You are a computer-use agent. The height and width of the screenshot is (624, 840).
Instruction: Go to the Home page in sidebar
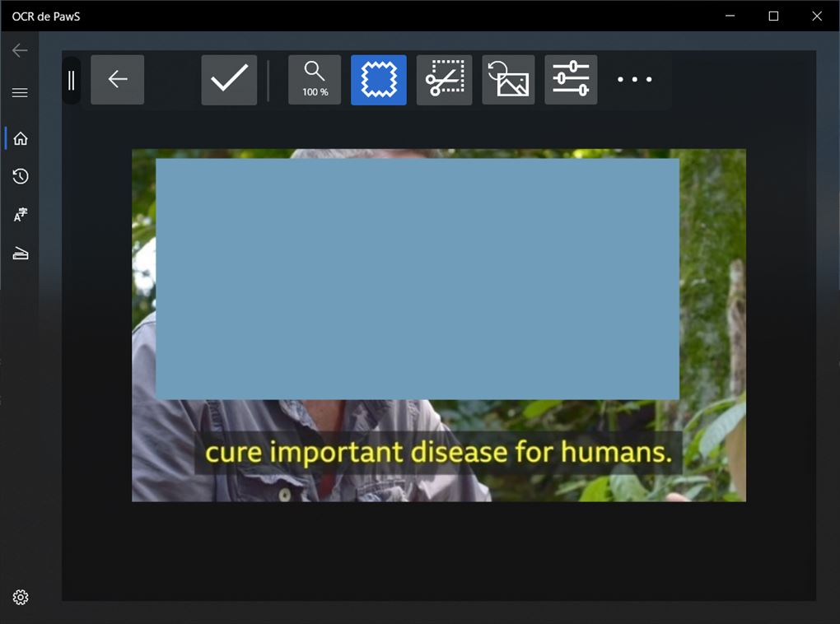click(21, 138)
